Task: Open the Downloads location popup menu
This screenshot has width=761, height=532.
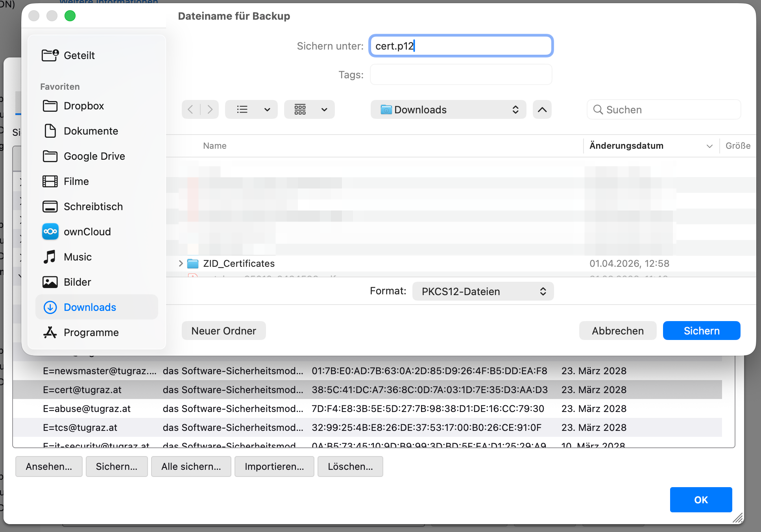Action: (448, 109)
